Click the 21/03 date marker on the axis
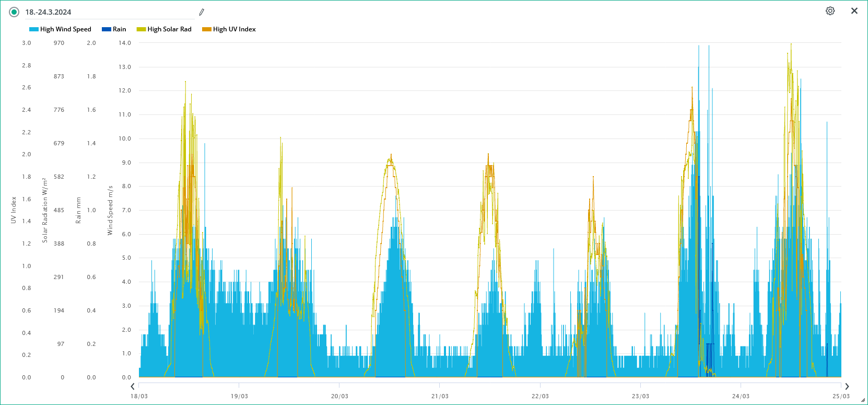 point(440,396)
